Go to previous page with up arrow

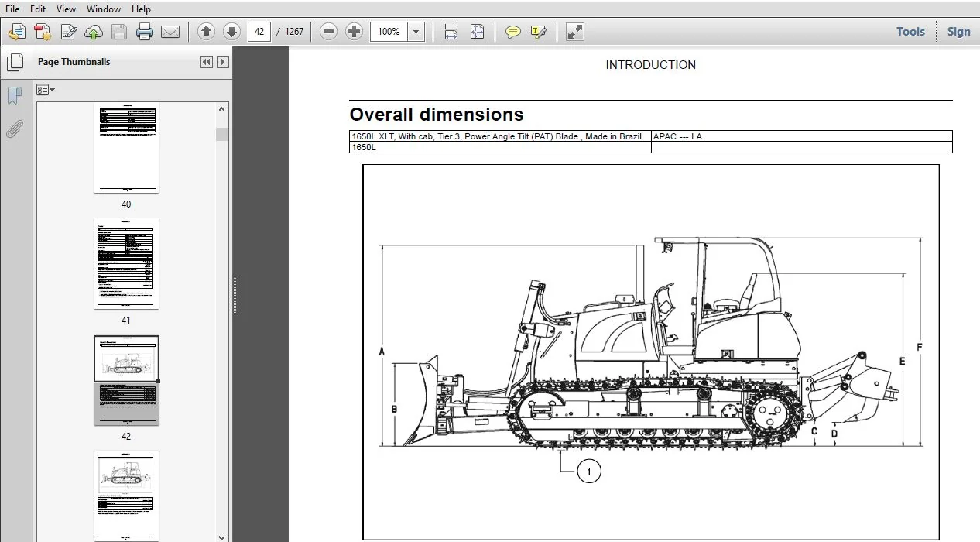tap(206, 32)
